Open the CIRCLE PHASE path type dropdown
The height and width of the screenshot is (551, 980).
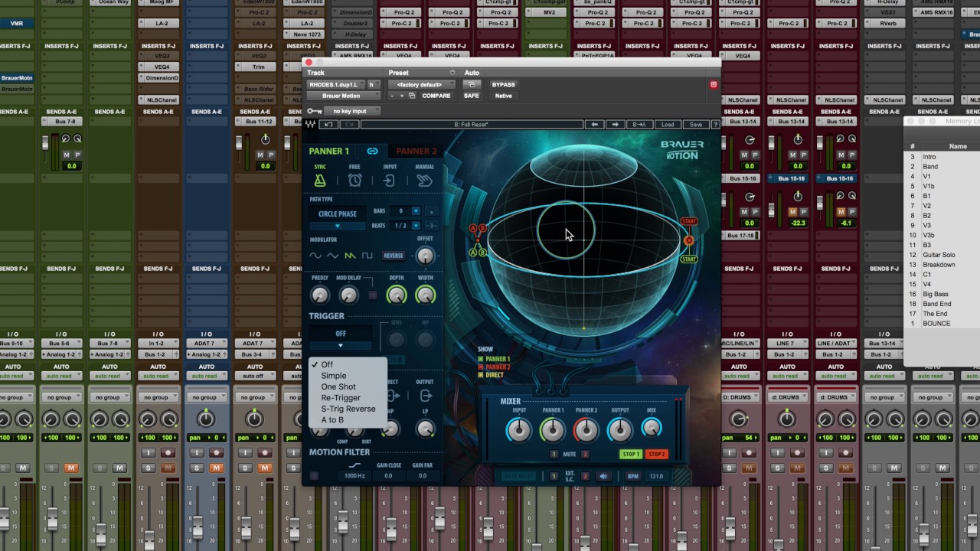coord(338,218)
